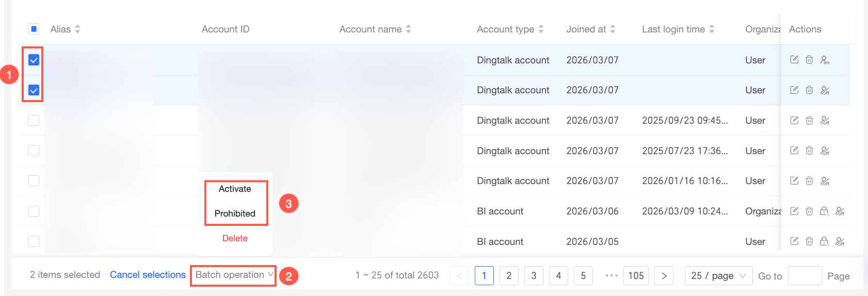Click the user-on status icon
868x296 pixels.
click(x=825, y=60)
